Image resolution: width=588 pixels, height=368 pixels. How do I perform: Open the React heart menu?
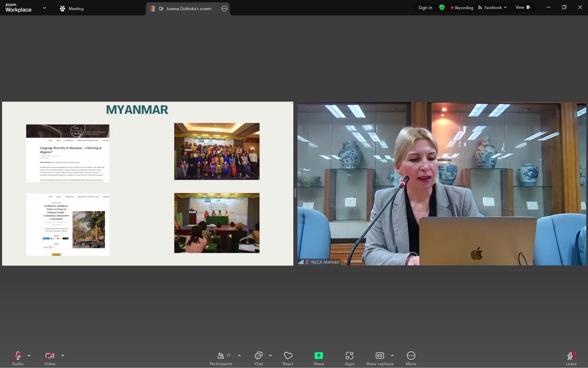288,356
